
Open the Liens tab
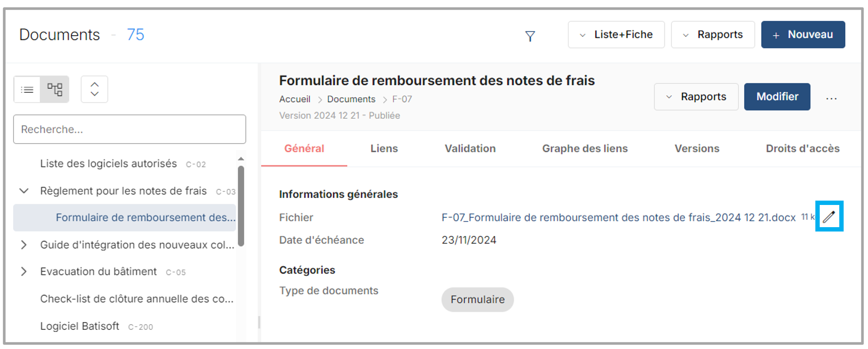[384, 149]
